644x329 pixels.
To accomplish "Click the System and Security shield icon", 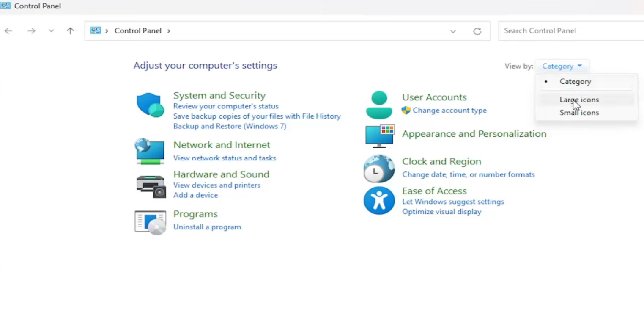I will pyautogui.click(x=150, y=105).
